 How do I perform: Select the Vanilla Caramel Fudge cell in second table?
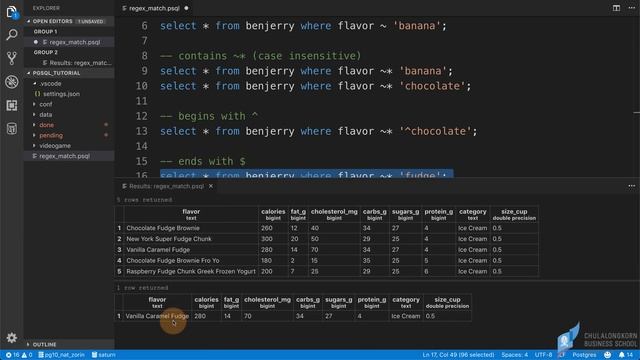(157, 316)
